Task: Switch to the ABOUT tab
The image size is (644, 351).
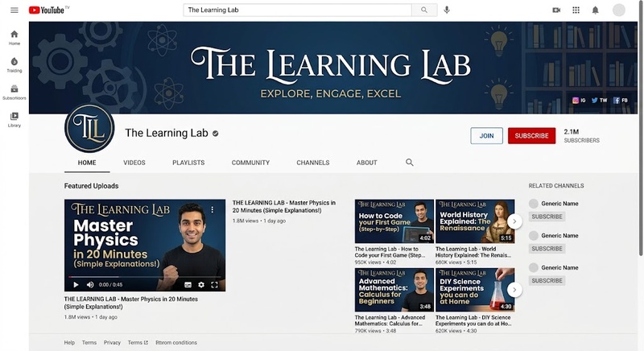Action: (x=367, y=163)
